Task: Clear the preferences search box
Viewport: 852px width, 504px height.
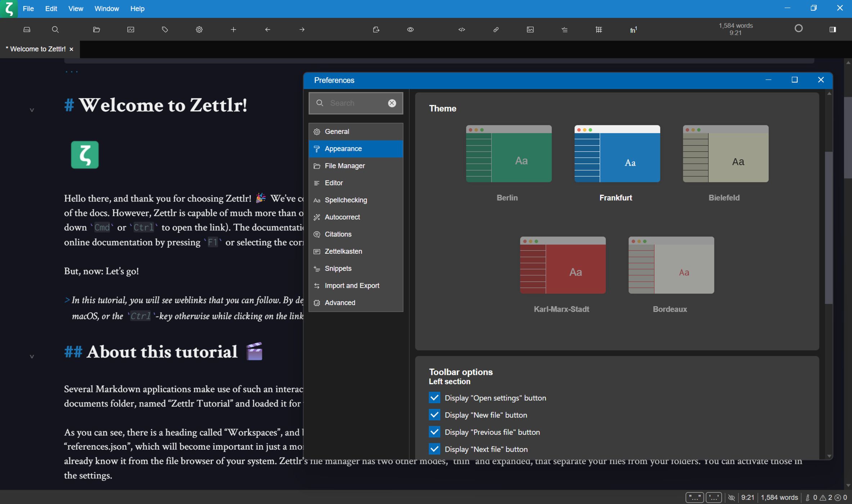Action: [392, 103]
